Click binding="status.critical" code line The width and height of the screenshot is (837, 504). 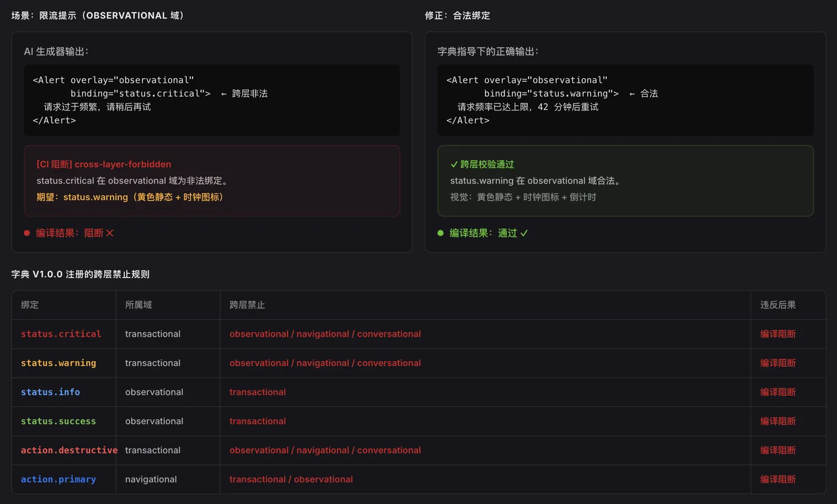pos(140,93)
